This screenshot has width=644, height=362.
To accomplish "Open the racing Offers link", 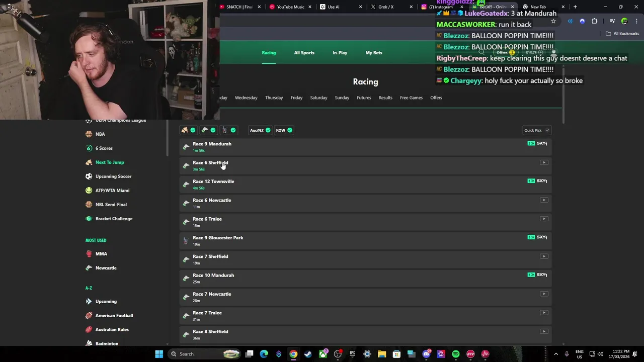I will pos(436,98).
